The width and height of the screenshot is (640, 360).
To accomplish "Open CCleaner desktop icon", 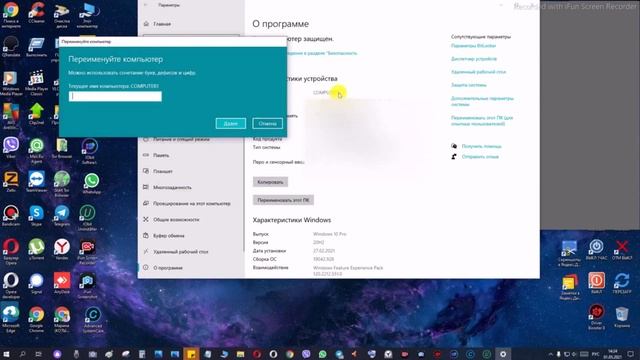I will coord(36,12).
